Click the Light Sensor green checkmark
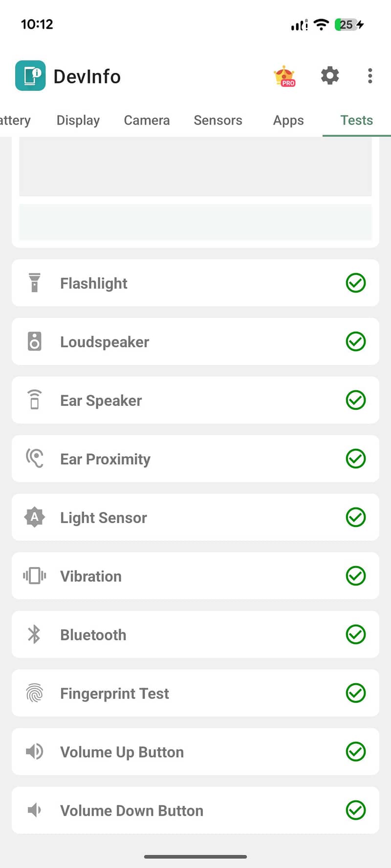The image size is (391, 868). tap(356, 517)
